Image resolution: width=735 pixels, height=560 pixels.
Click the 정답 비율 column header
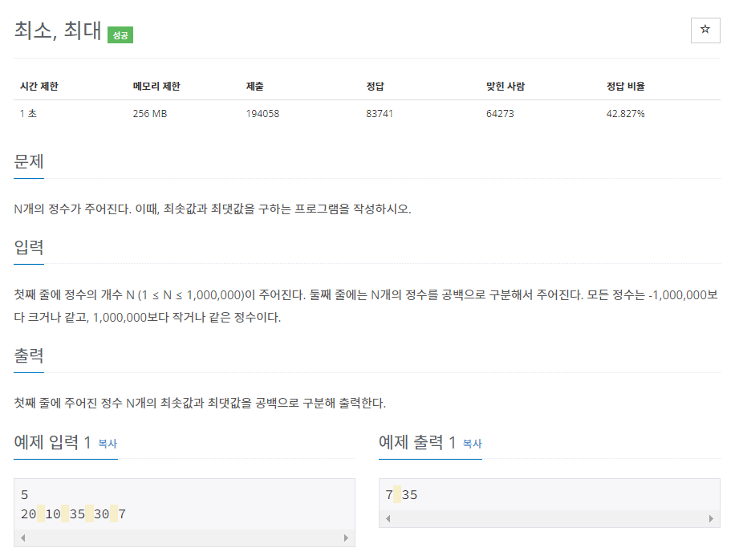[626, 86]
